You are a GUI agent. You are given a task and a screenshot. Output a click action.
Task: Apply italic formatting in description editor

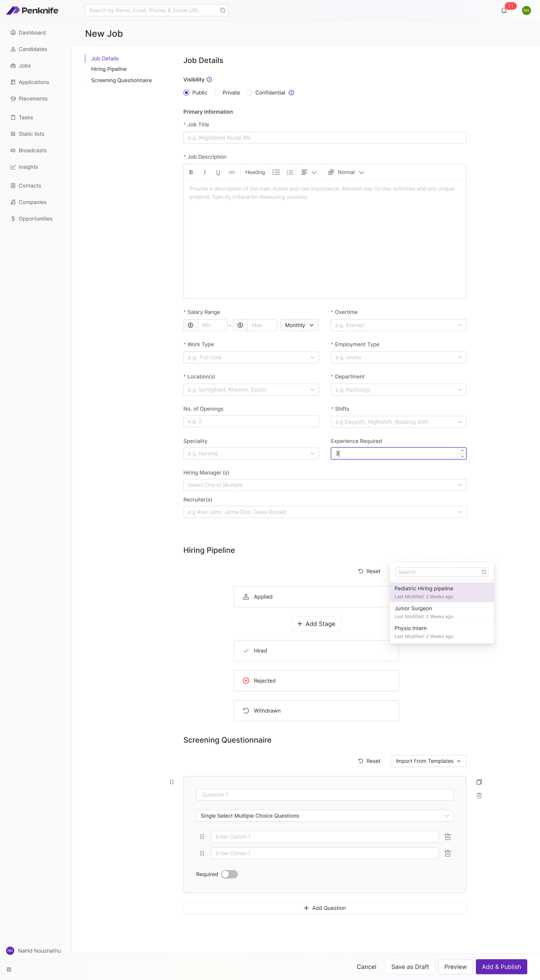coord(205,173)
